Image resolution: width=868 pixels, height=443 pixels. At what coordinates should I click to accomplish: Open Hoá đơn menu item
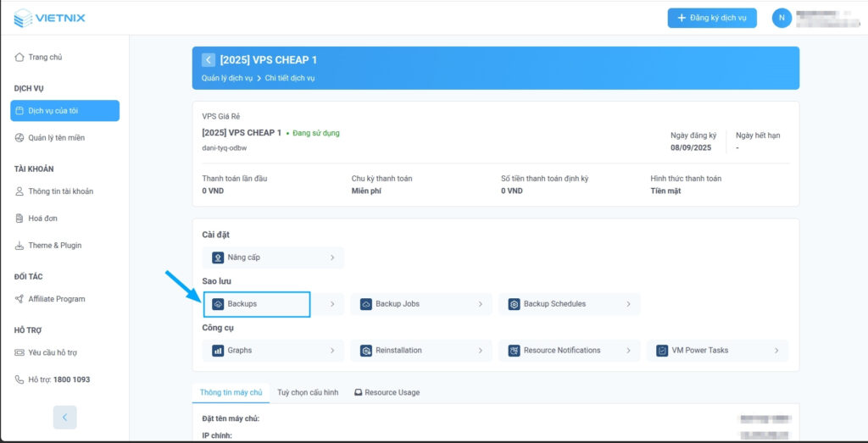(x=64, y=219)
